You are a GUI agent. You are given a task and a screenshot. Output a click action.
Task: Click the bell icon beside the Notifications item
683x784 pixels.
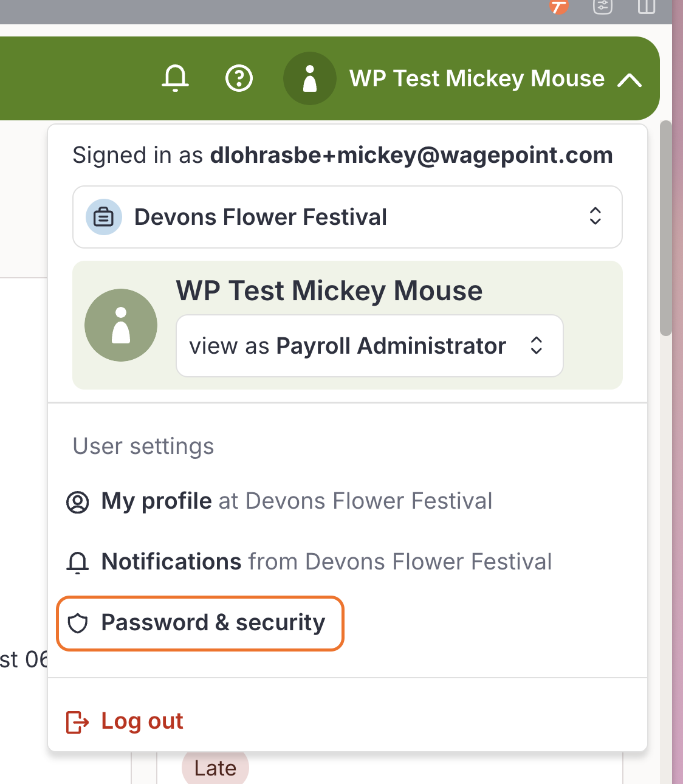(78, 563)
